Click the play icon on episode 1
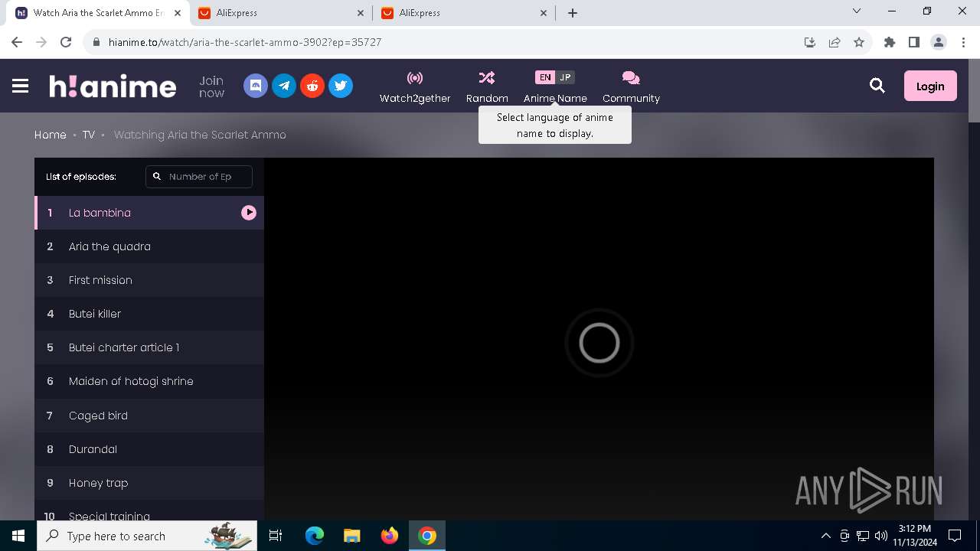980x551 pixels. [249, 213]
